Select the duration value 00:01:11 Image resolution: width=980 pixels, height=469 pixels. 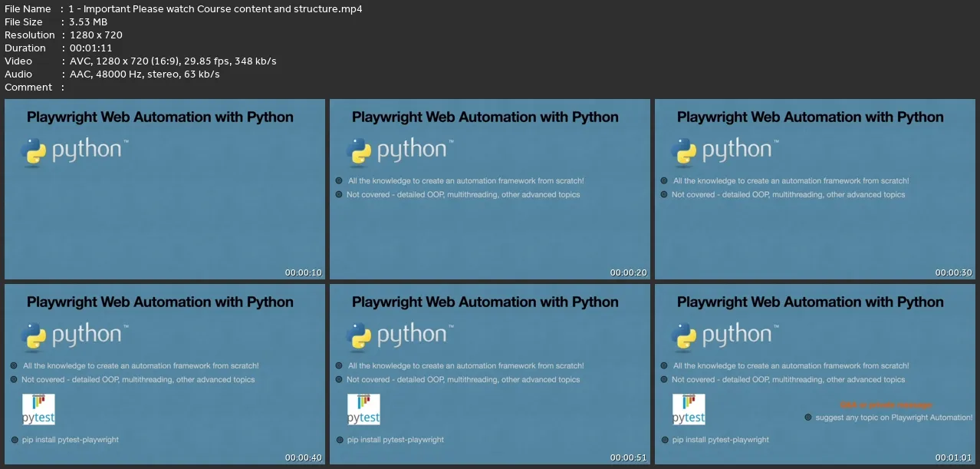pos(90,48)
